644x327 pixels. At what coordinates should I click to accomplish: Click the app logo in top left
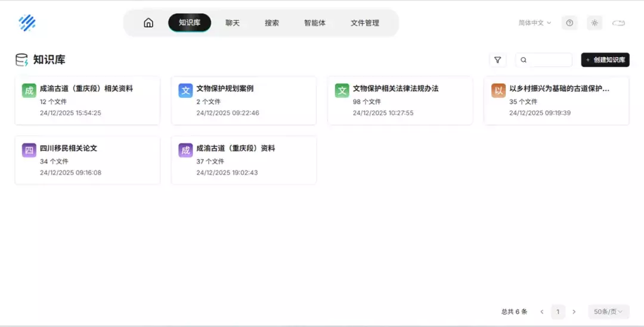click(27, 23)
